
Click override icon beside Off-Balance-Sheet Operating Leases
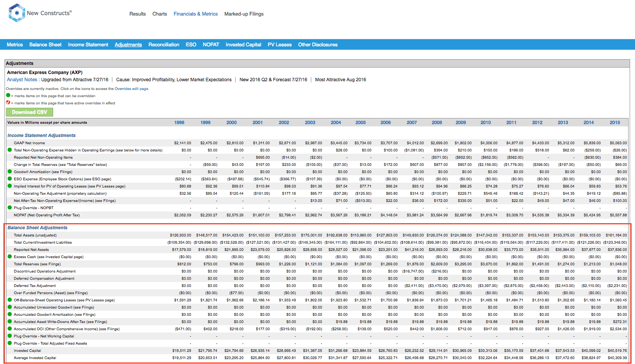point(10,300)
